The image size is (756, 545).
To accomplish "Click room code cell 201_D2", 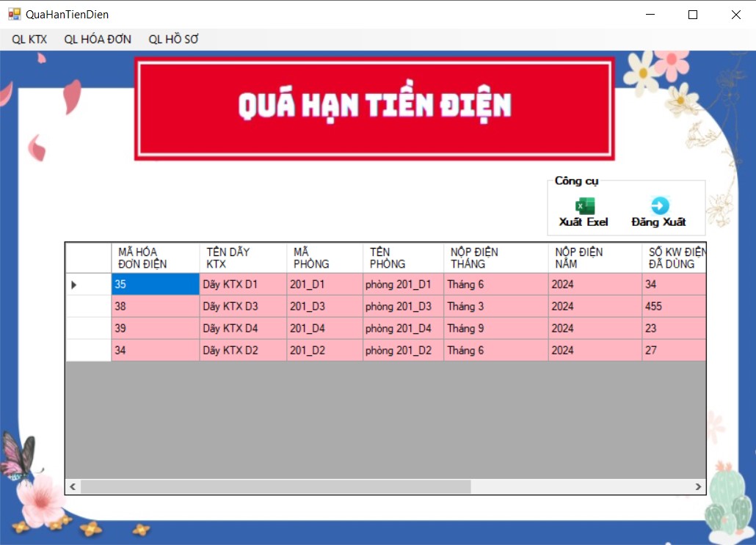I will [324, 351].
